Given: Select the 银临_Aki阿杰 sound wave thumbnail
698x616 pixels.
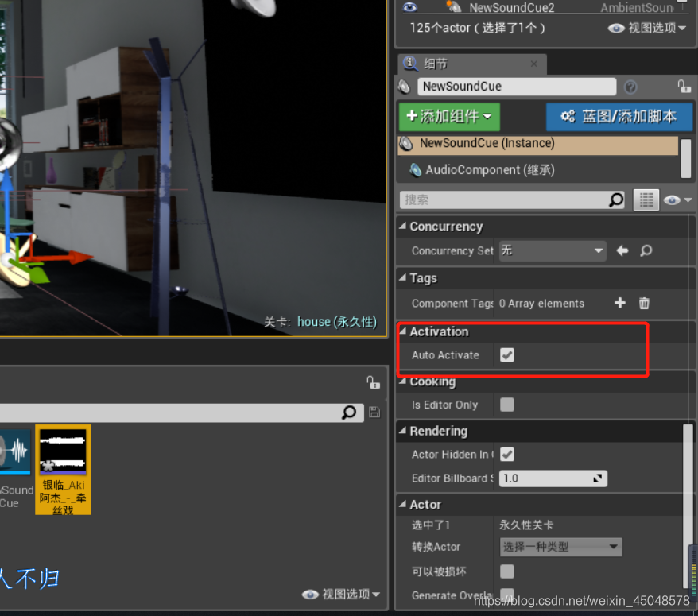Looking at the screenshot, I should [63, 470].
